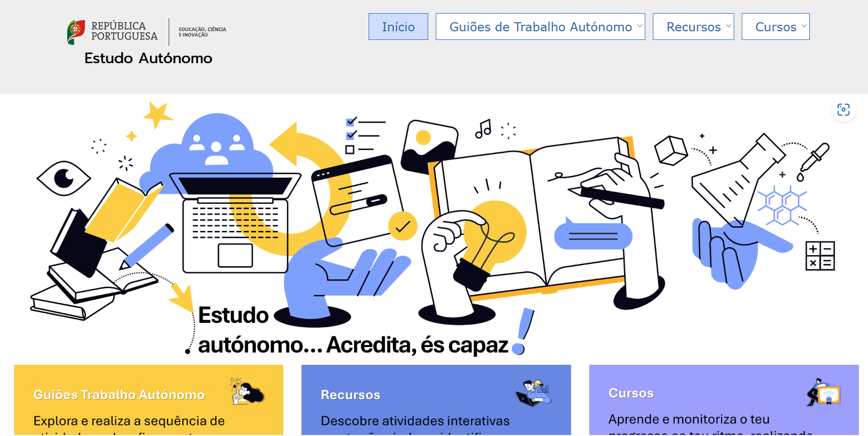
Task: Go to the Início menu item
Action: (398, 27)
